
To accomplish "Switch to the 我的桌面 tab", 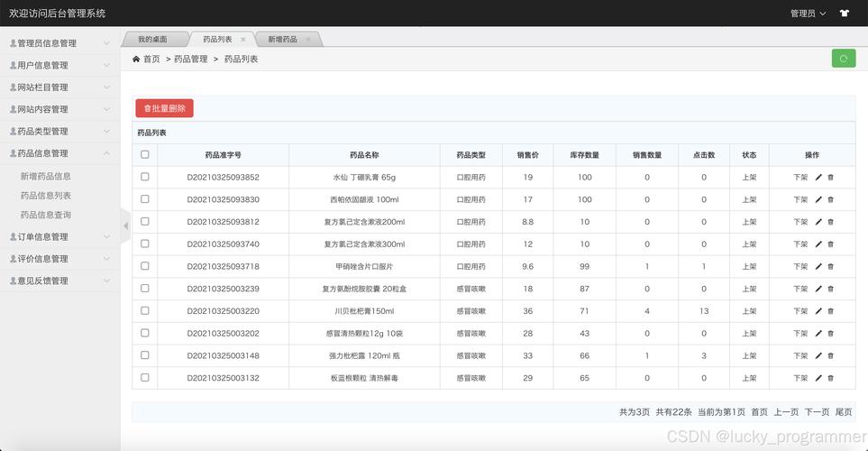I will coord(152,40).
